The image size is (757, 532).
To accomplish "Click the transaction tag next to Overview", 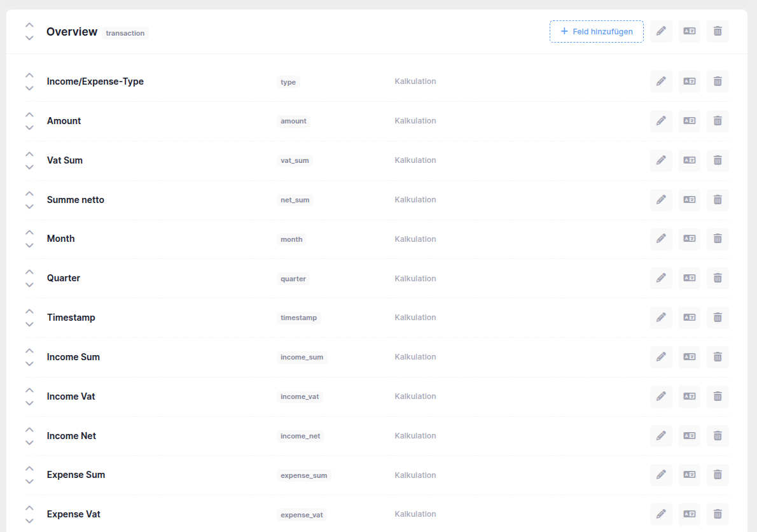I will pyautogui.click(x=125, y=33).
